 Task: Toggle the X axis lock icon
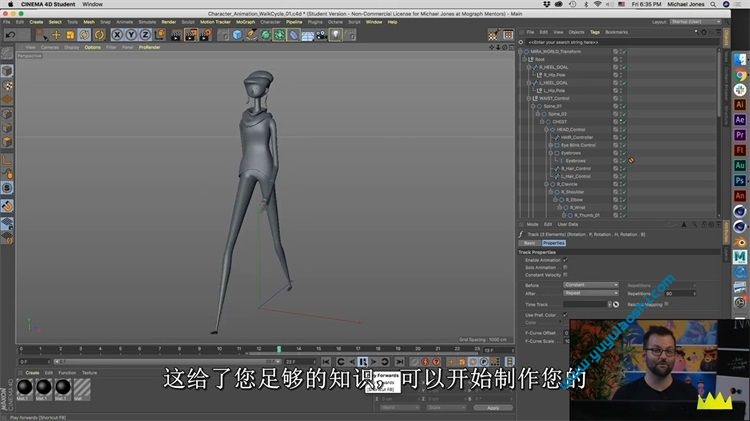(118, 34)
